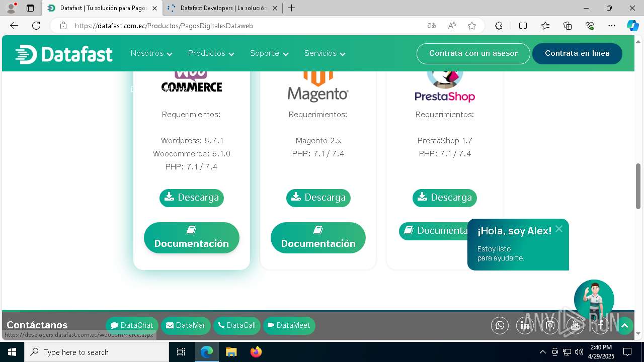Toggle read aloud icon

(452, 26)
